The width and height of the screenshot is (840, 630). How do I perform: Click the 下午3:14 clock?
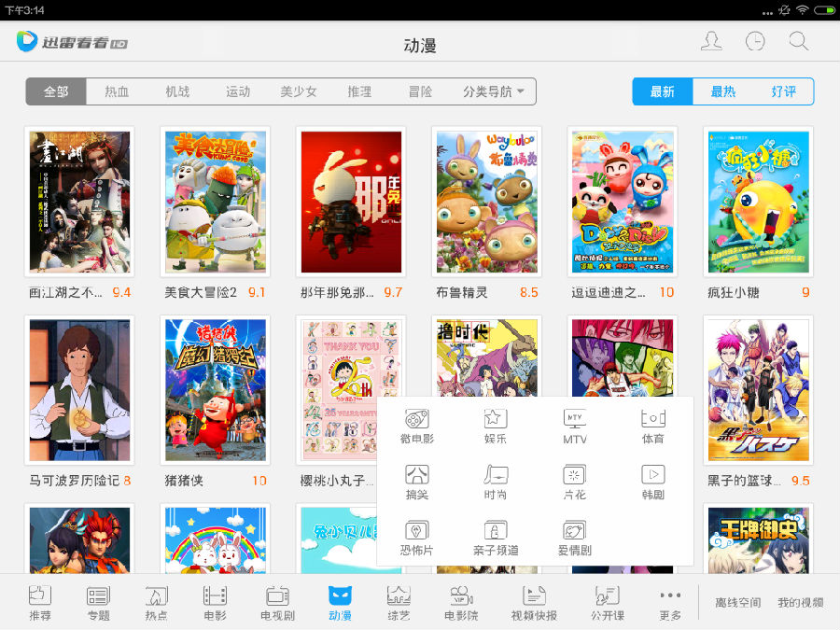pyautogui.click(x=24, y=10)
